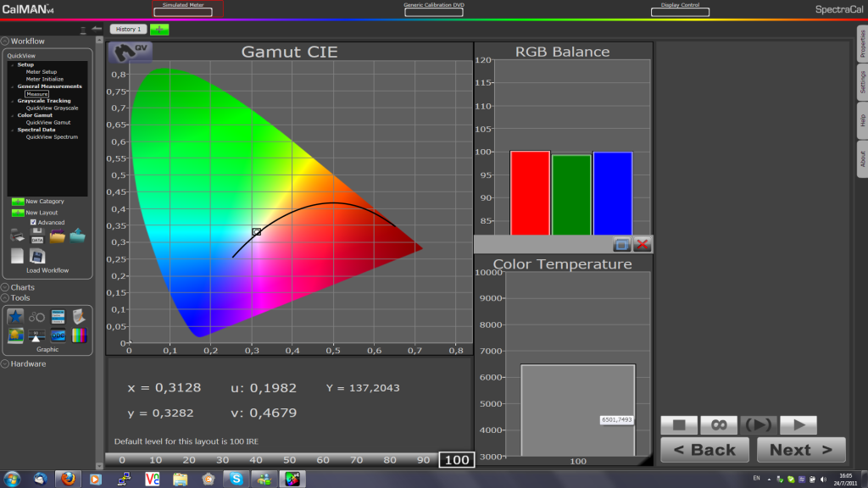Viewport: 868px width, 488px height.
Task: Click the infinity continuous read button
Action: pyautogui.click(x=719, y=425)
